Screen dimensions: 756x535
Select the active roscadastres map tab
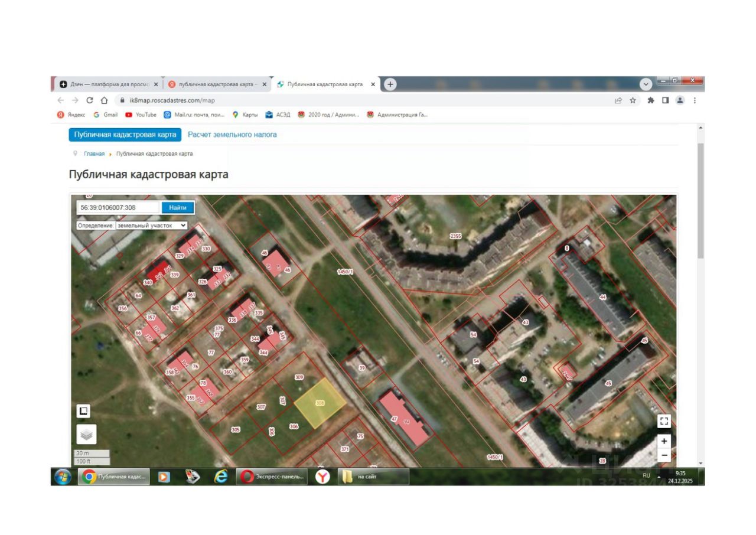coord(325,84)
